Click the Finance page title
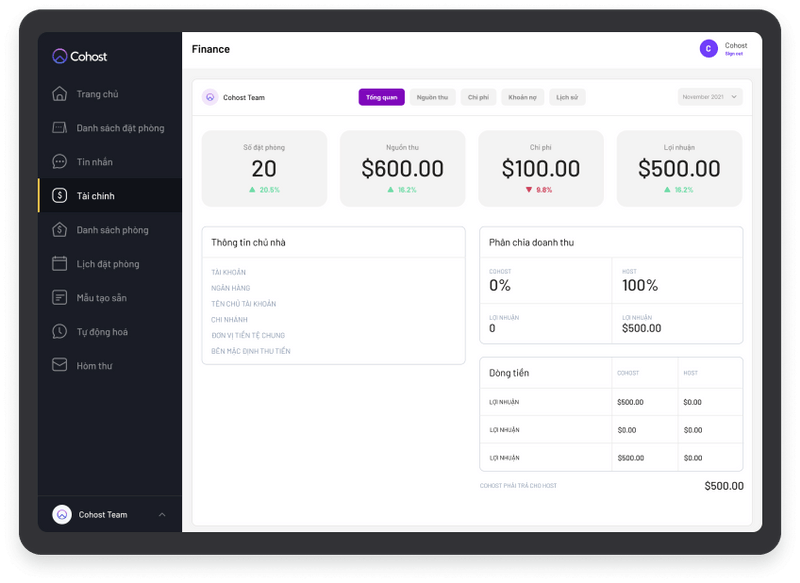Screen dimensions: 800x583 tap(211, 49)
